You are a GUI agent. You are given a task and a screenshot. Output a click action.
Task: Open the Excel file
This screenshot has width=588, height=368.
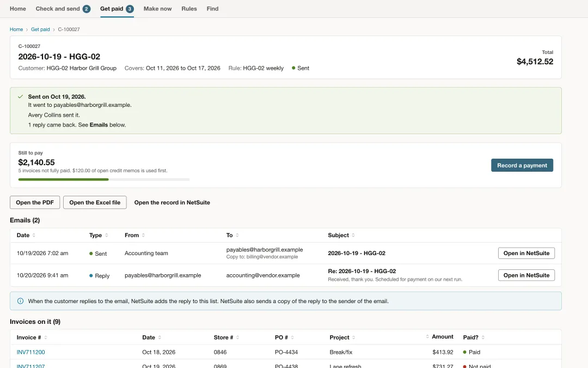tap(95, 202)
